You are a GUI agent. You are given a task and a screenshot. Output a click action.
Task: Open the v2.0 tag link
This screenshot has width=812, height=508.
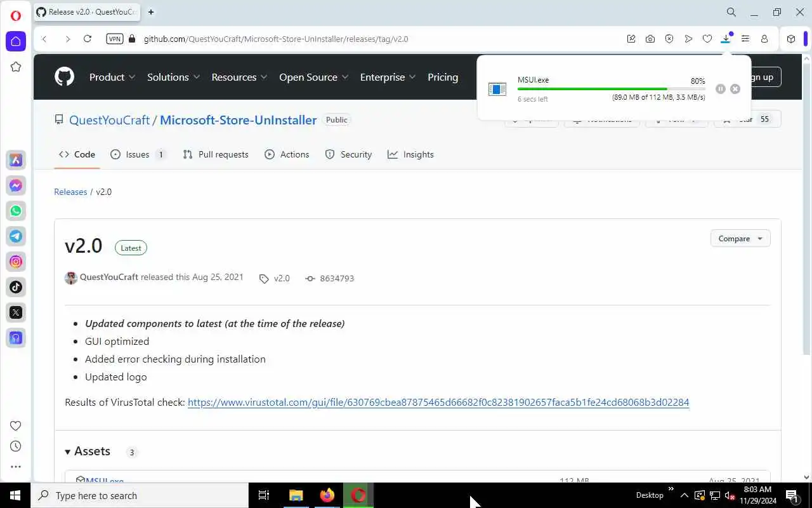coord(275,278)
